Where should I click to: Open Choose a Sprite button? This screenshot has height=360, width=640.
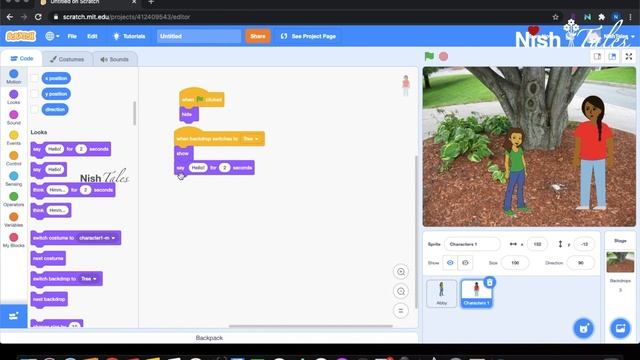(584, 328)
